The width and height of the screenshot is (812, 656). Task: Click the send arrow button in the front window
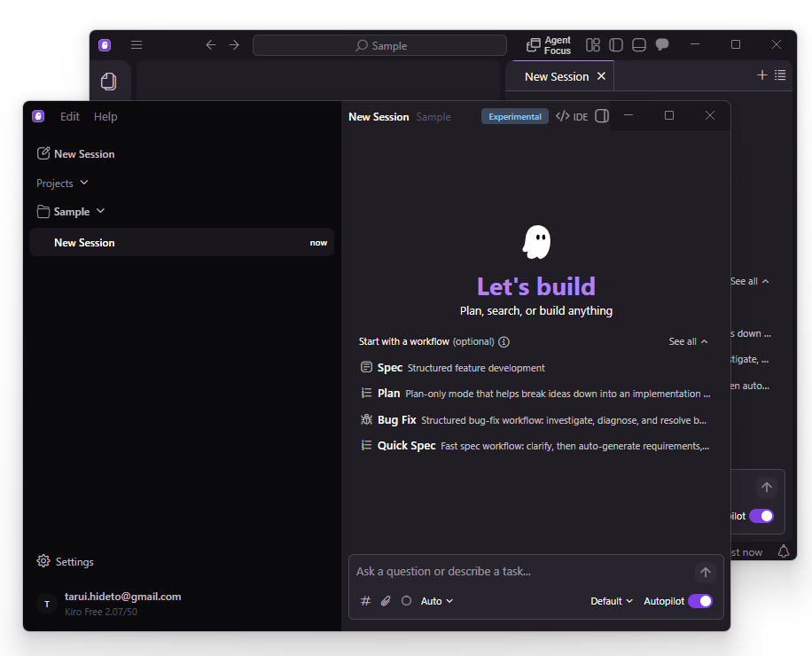(706, 572)
